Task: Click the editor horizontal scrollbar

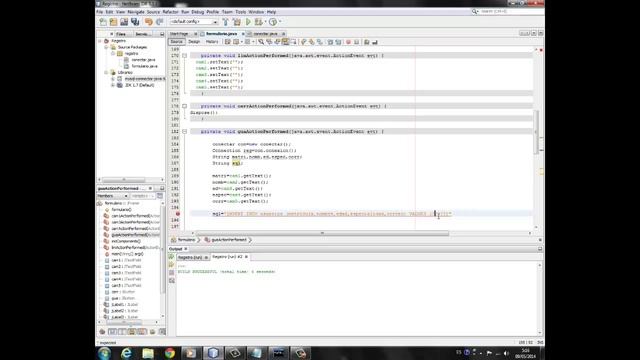Action: click(322, 233)
